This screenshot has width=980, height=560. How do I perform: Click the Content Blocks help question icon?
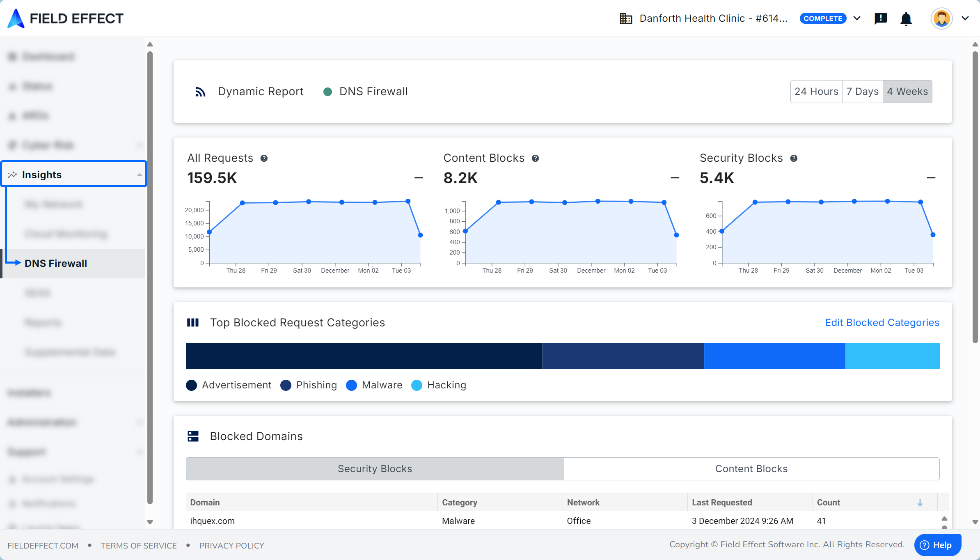click(x=535, y=158)
